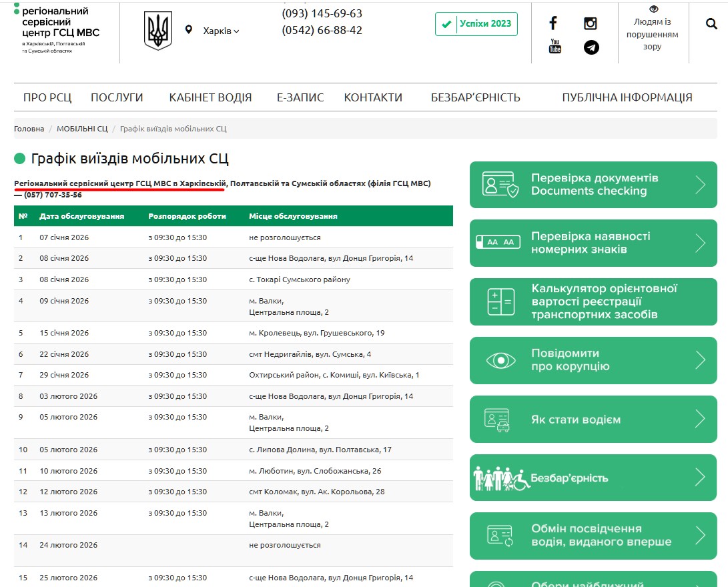Click смт Коломак, вул. Ак. Корольова, 28
The image size is (728, 587).
click(317, 492)
